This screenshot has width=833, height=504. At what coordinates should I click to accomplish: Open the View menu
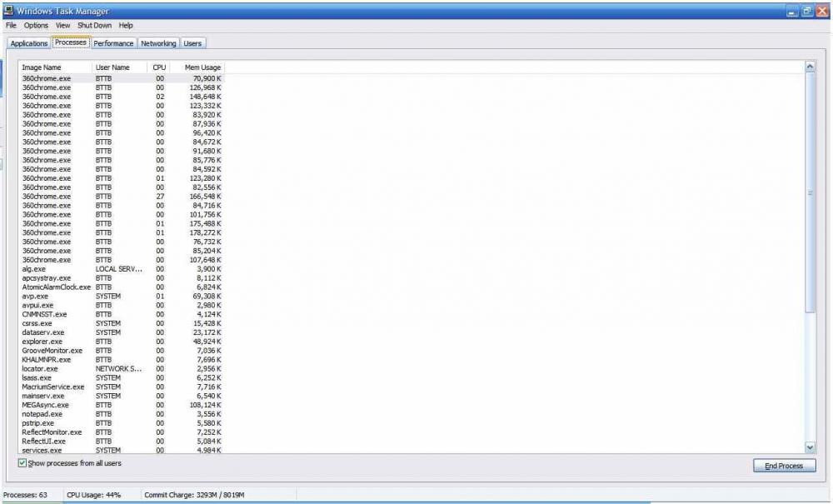pos(62,26)
